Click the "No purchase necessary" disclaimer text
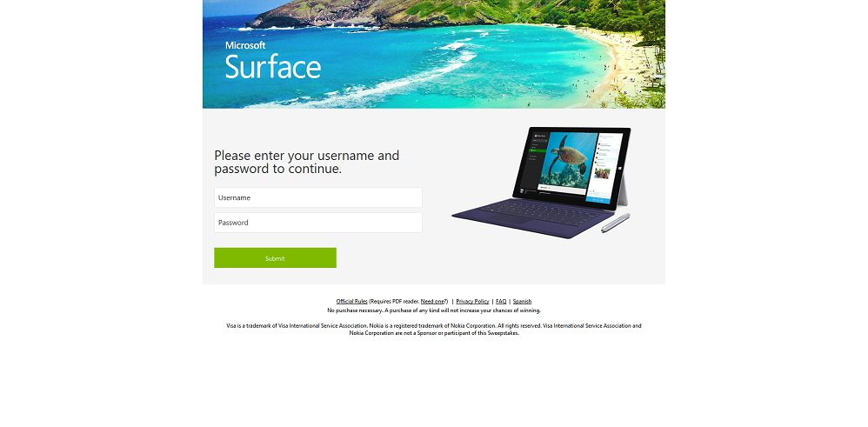Viewport: 868px width, 427px height. coord(434,310)
